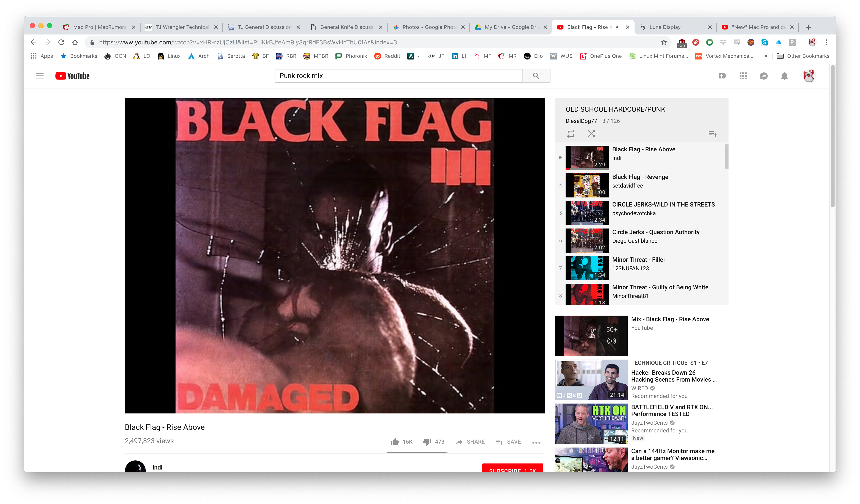Open the DieselDog77 playlist owner link
The image size is (860, 504).
coord(581,121)
